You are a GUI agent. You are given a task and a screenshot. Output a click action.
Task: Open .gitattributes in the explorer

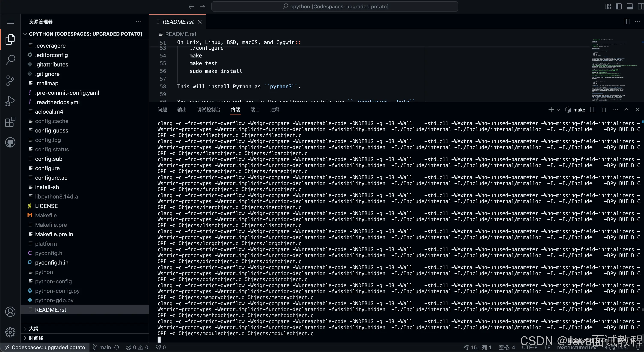(85, 65)
